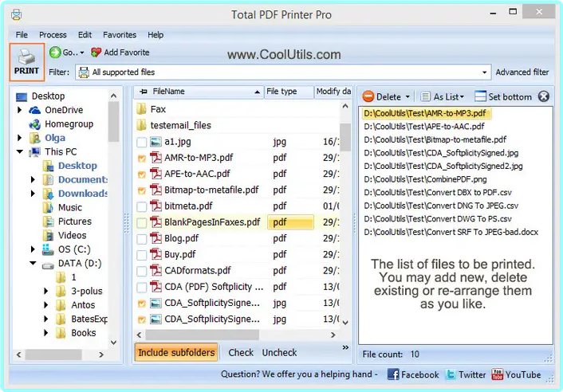Open the Advanced filter link
Viewport: 563px width, 392px height.
coord(522,73)
